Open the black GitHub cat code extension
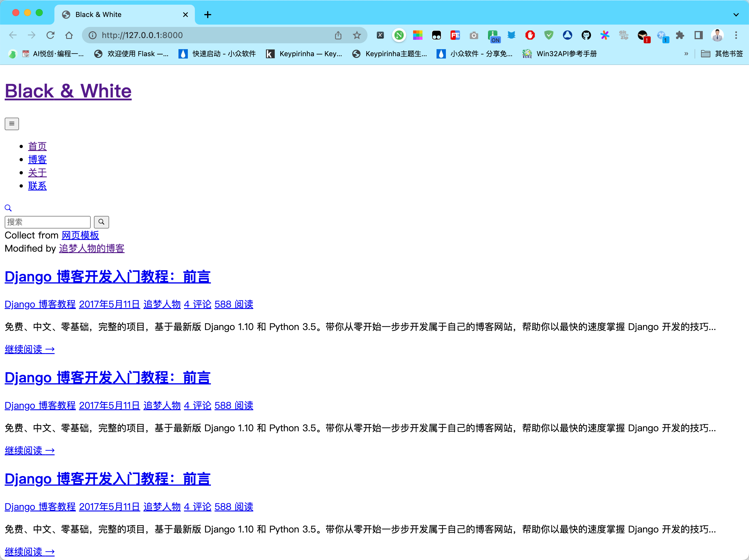The height and width of the screenshot is (560, 749). [586, 35]
